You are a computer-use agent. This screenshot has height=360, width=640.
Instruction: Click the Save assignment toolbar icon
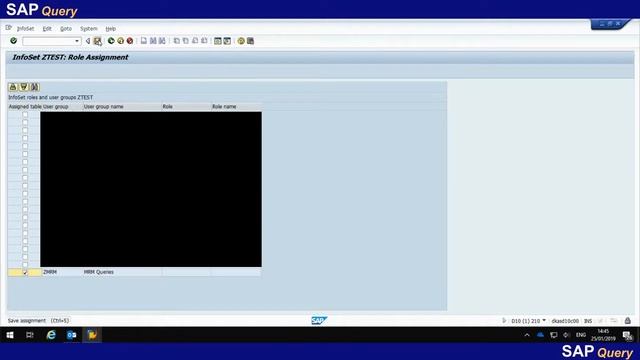[97, 41]
